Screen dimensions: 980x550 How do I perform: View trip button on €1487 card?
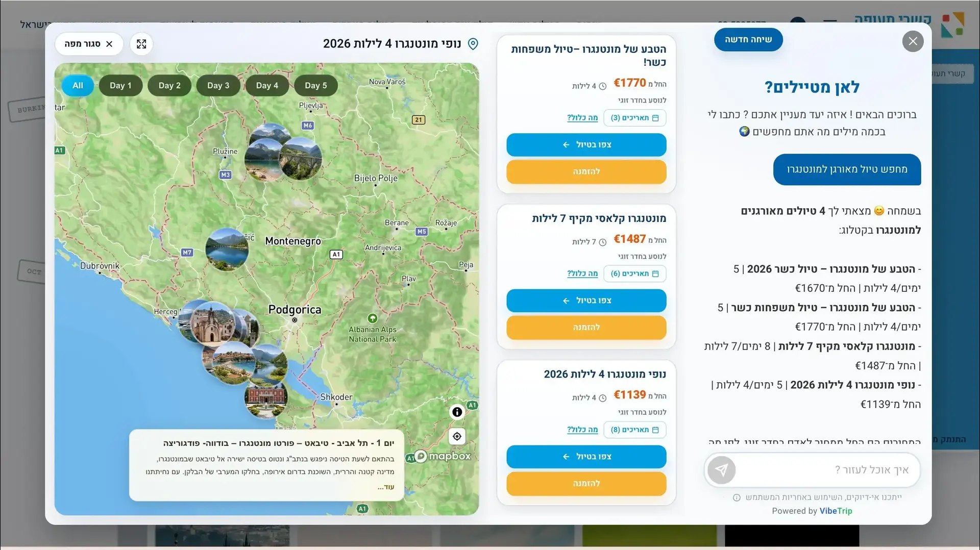coord(586,301)
